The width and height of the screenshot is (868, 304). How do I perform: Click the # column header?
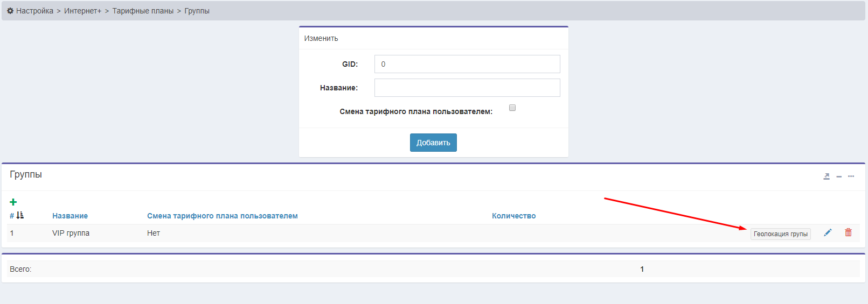coord(12,216)
